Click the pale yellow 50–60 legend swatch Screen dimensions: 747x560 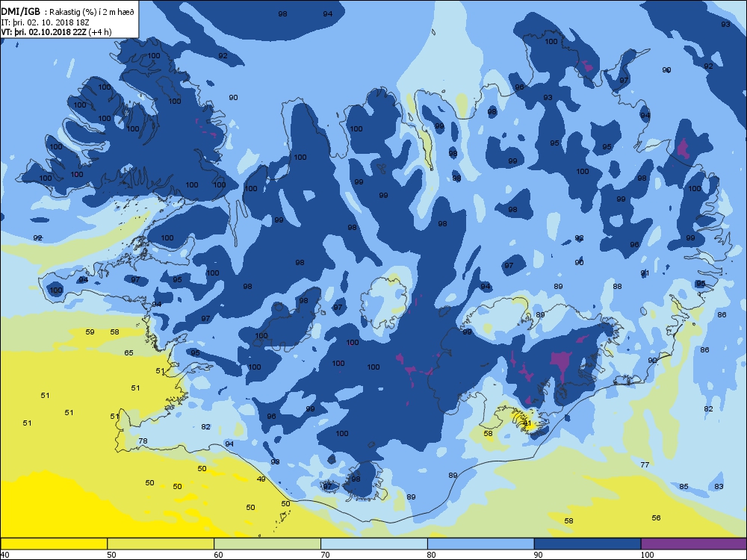pyautogui.click(x=161, y=544)
